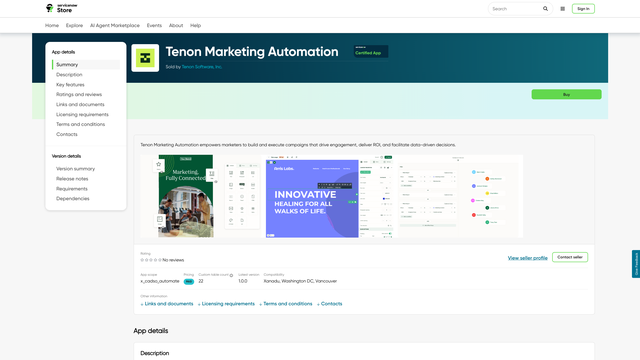Select Key features in the sidebar
The width and height of the screenshot is (640, 360).
click(70, 84)
